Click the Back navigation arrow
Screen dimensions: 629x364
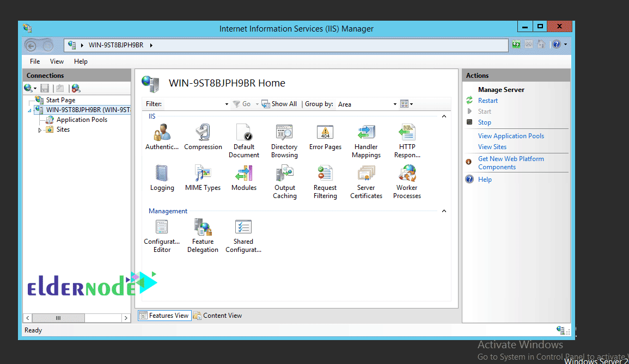pos(31,46)
